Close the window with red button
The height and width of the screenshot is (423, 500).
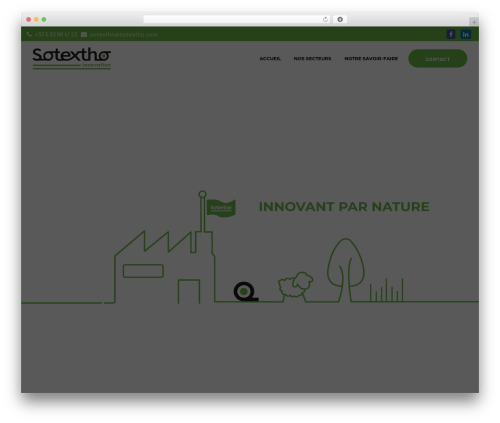pos(29,19)
